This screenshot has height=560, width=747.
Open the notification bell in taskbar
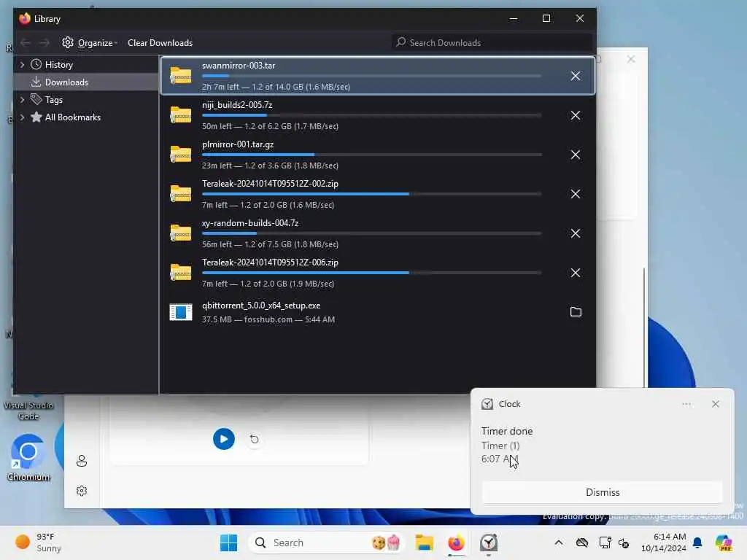click(697, 542)
